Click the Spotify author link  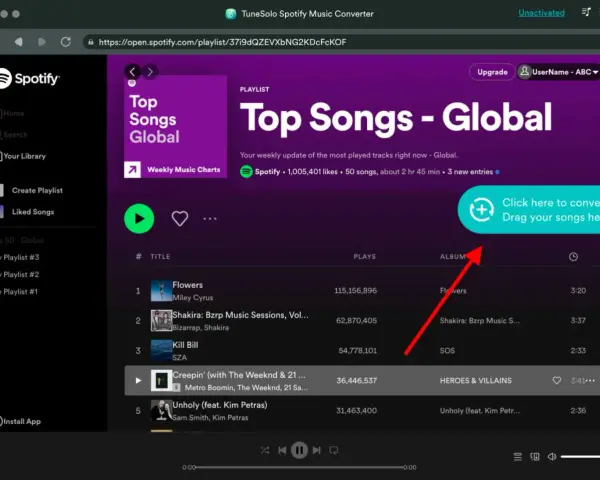[x=267, y=171]
